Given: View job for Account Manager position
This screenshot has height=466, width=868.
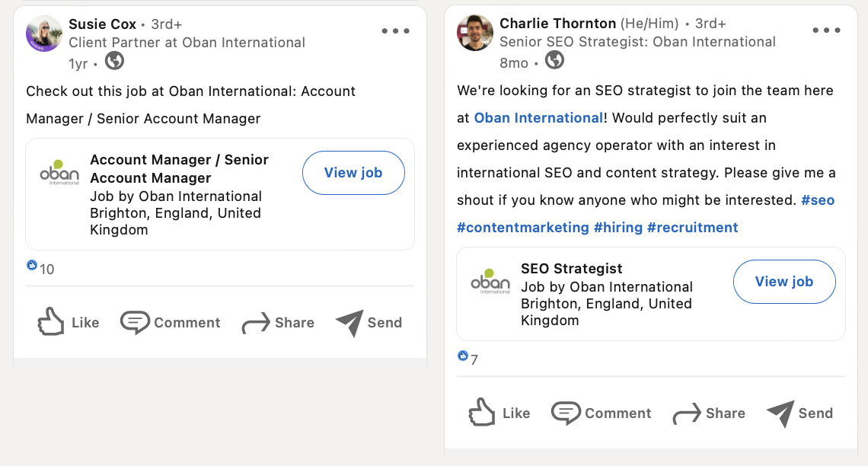Looking at the screenshot, I should [x=353, y=173].
